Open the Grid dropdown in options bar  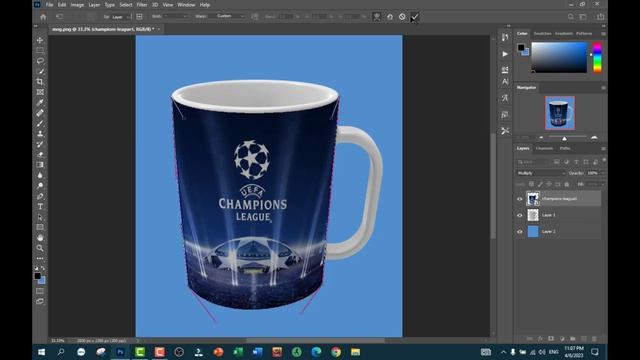(x=175, y=16)
